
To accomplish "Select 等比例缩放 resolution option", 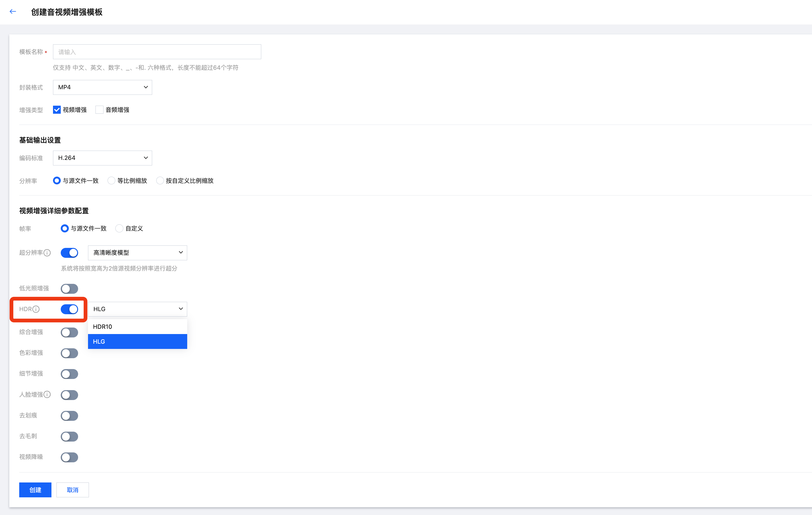I will pos(111,181).
